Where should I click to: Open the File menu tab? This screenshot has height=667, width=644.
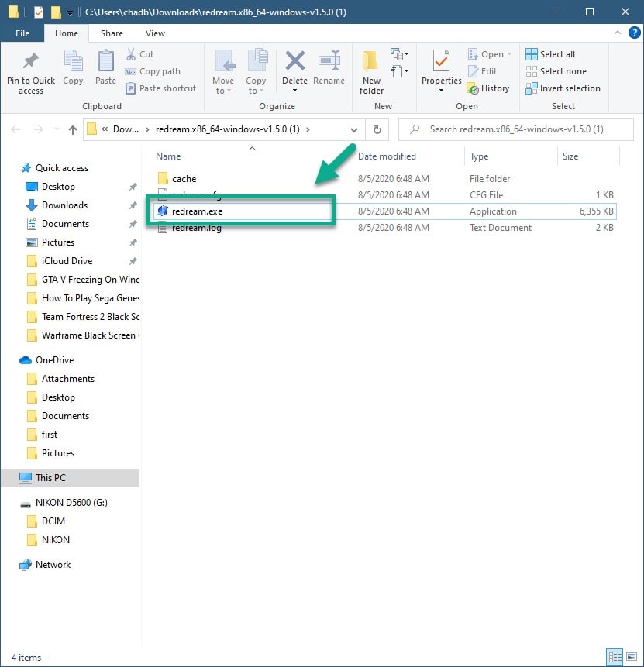pyautogui.click(x=22, y=33)
